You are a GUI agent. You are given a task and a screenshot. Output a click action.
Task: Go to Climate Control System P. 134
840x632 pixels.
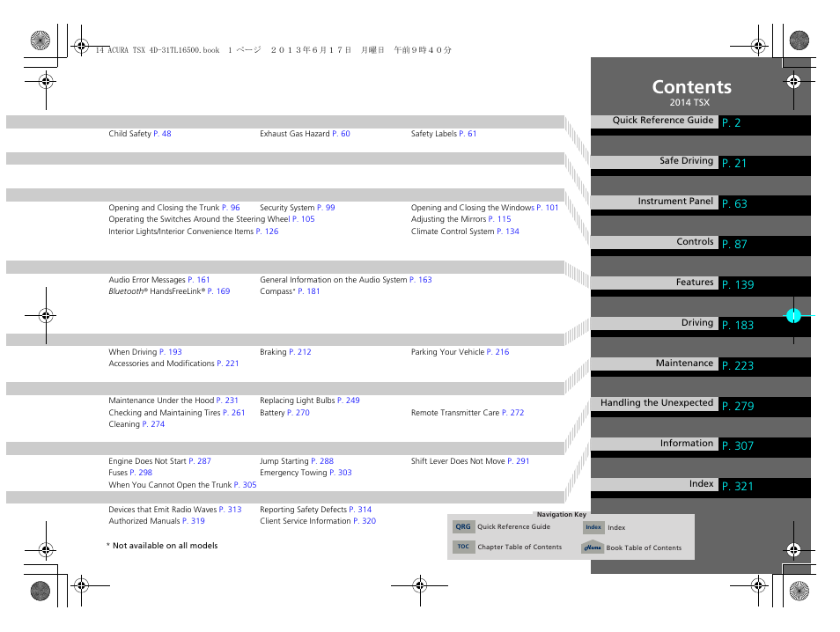coord(465,231)
